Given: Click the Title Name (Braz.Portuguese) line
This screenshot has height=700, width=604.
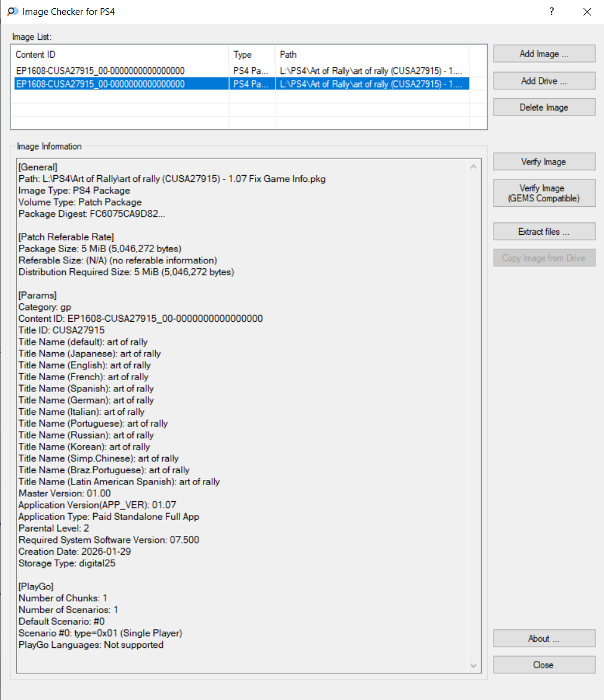Looking at the screenshot, I should 104,470.
